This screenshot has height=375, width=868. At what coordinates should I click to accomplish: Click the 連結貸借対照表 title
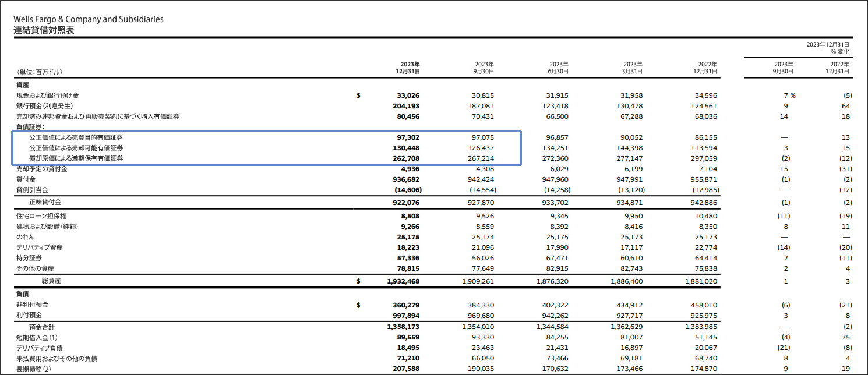tap(44, 30)
